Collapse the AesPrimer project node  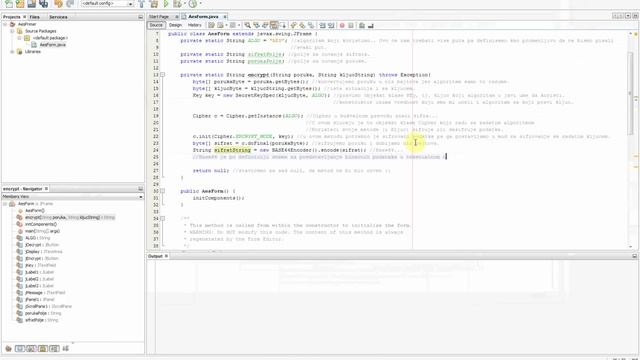tap(5, 24)
